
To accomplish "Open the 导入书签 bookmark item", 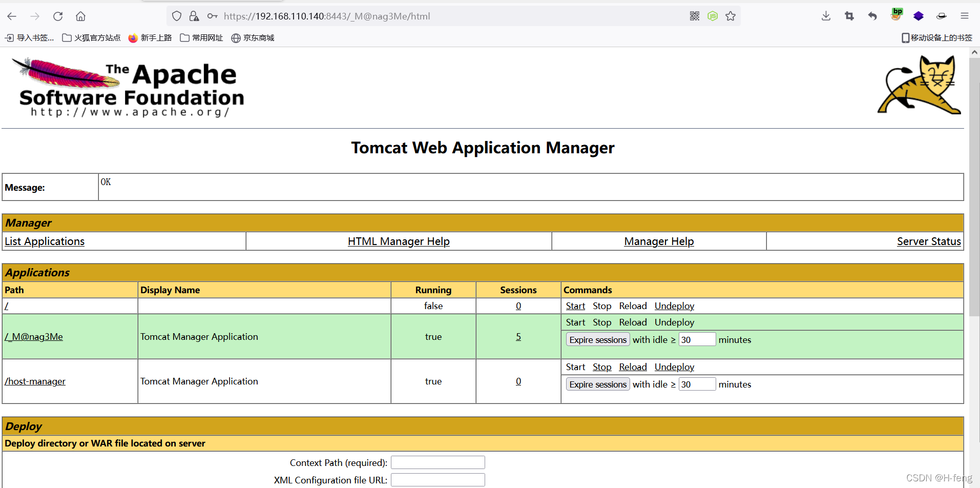I will tap(30, 38).
